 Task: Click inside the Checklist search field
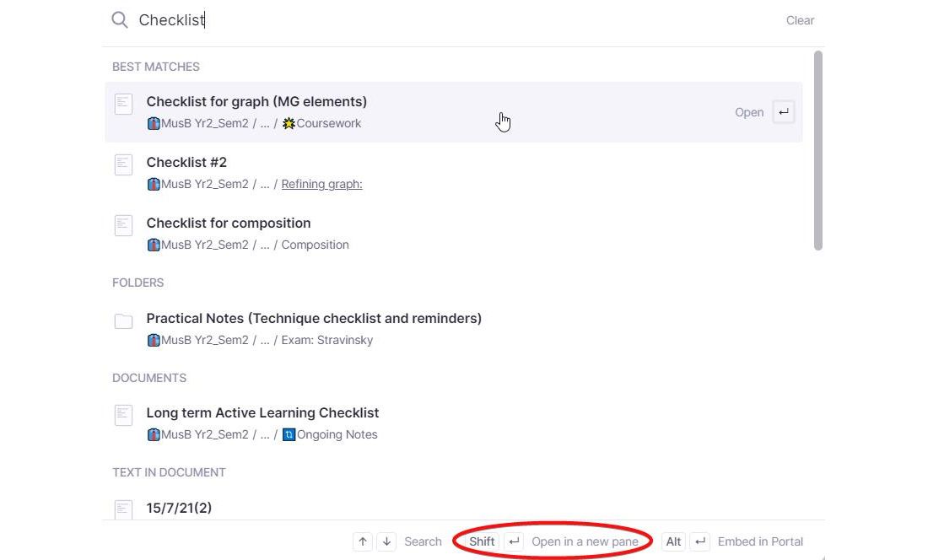coord(422,20)
